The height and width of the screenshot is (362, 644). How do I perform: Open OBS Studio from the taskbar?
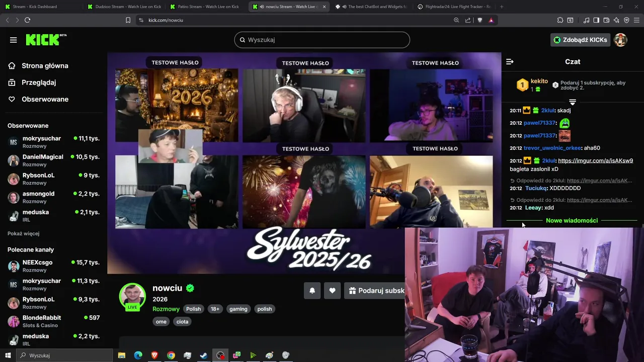220,355
